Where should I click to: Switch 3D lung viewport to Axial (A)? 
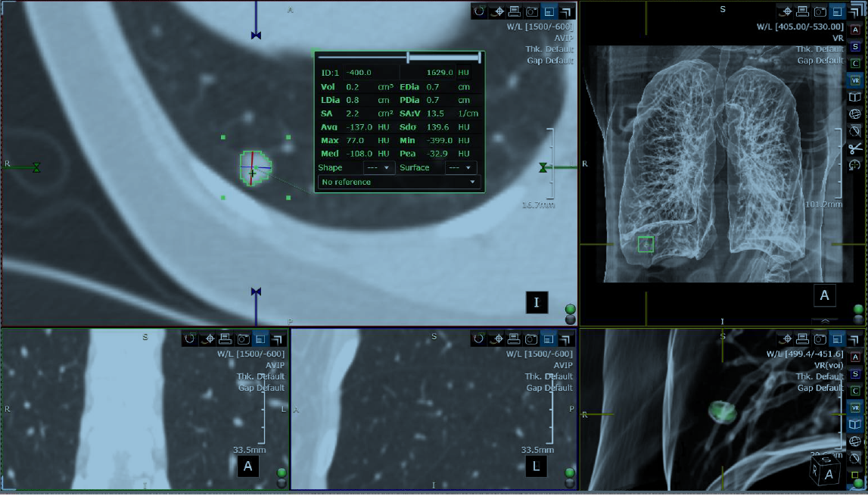click(855, 29)
